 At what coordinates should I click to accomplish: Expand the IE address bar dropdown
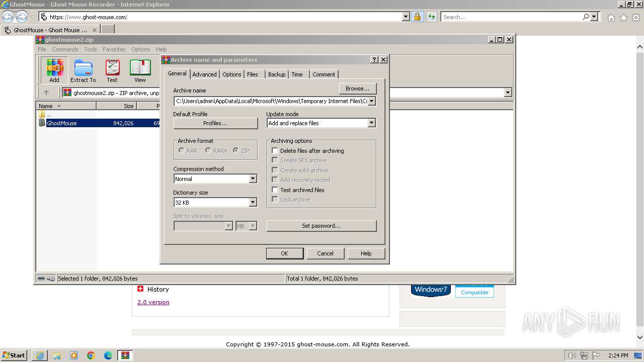(x=406, y=17)
